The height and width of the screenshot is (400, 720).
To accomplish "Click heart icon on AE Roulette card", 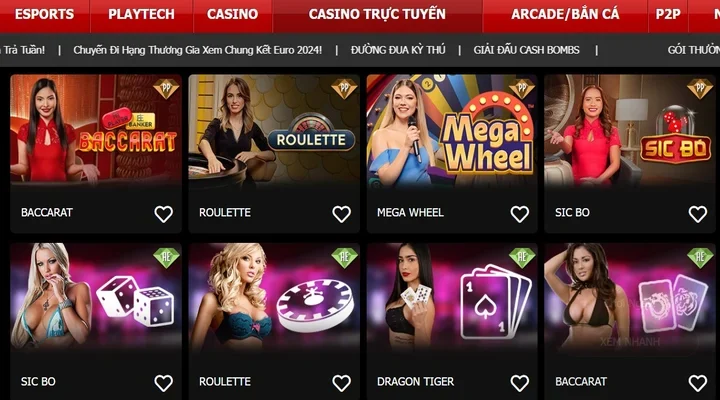I will (342, 383).
